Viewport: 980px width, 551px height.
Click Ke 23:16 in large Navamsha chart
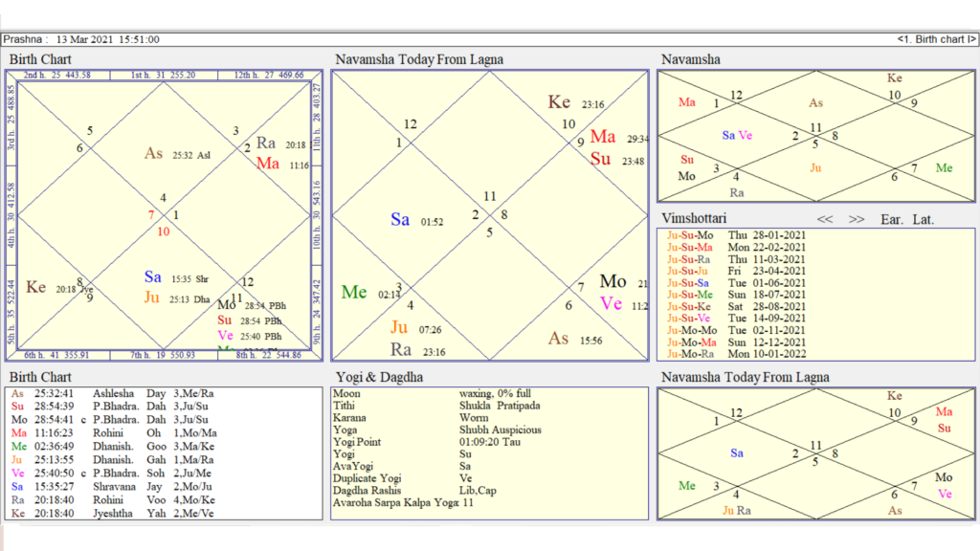[575, 102]
